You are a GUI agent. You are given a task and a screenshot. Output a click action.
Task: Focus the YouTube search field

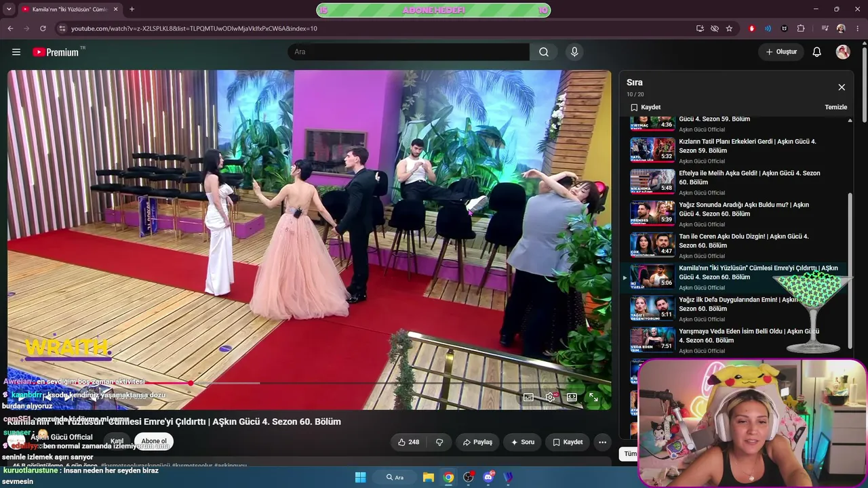point(409,52)
